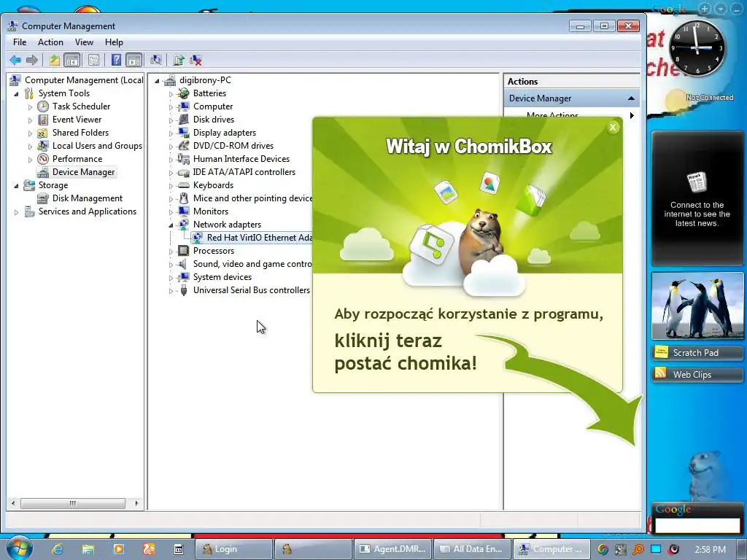747x560 pixels.
Task: Select the Disk drives category
Action: click(214, 120)
